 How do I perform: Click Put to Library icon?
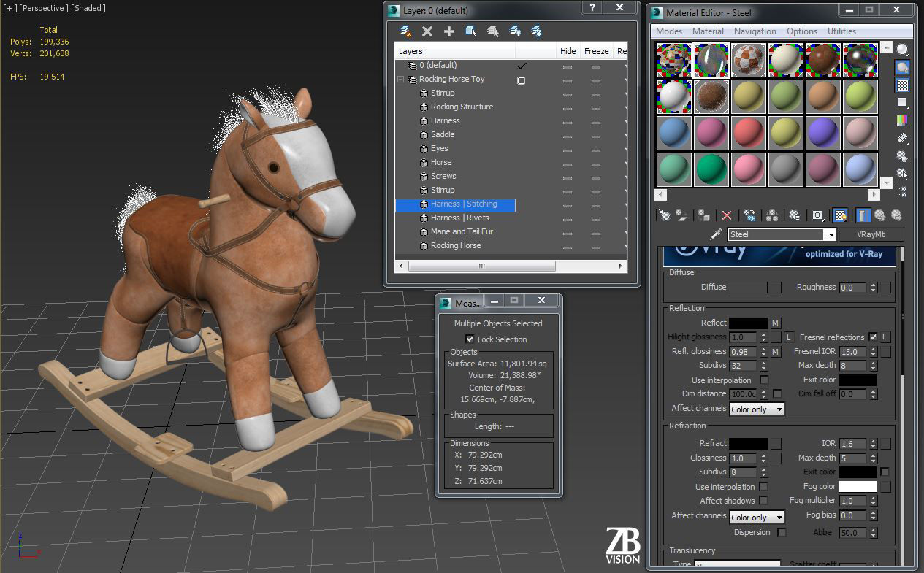[794, 215]
